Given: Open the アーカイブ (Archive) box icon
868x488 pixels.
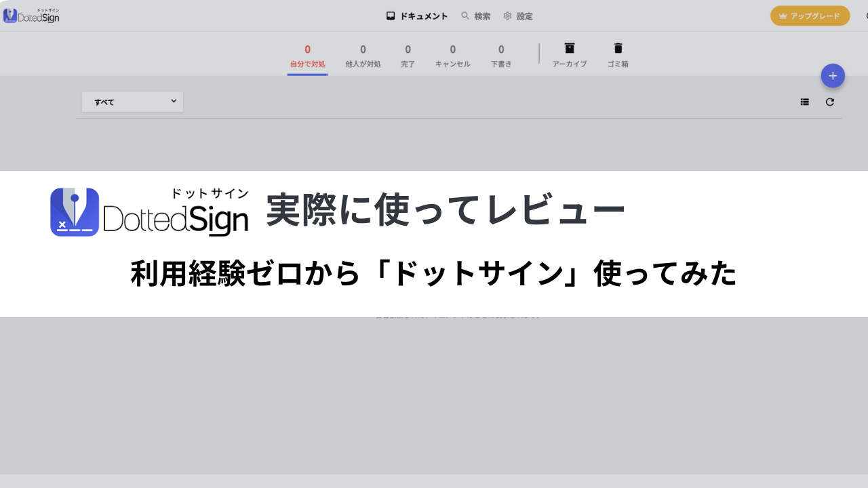Looking at the screenshot, I should coord(569,47).
